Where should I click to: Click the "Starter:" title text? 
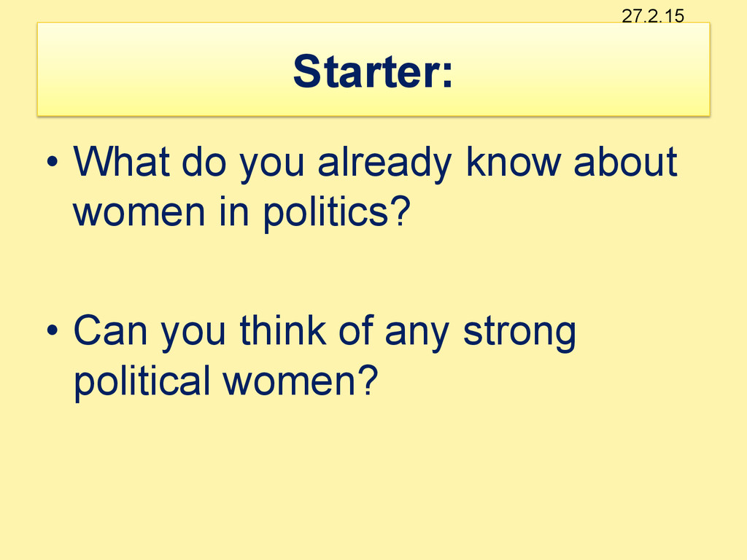373,71
